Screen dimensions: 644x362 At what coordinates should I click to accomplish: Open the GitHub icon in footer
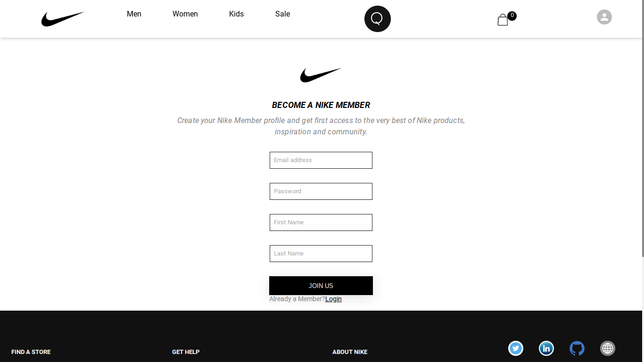[577, 348]
